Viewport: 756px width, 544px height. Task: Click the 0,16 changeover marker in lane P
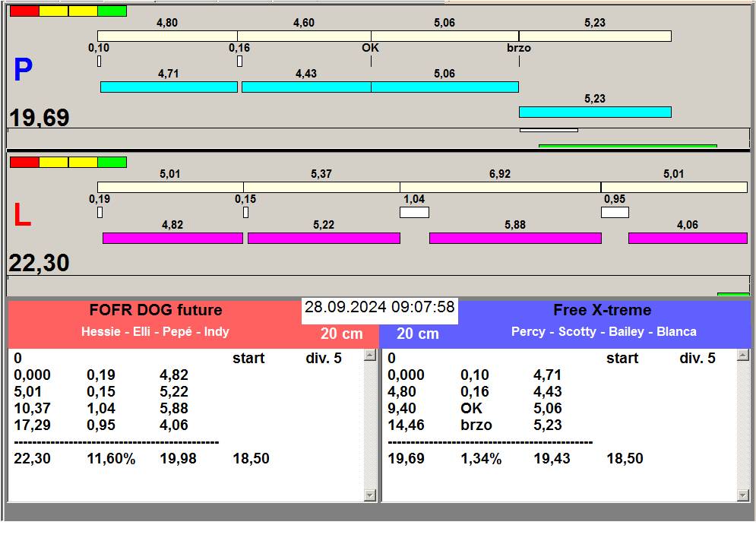click(239, 62)
